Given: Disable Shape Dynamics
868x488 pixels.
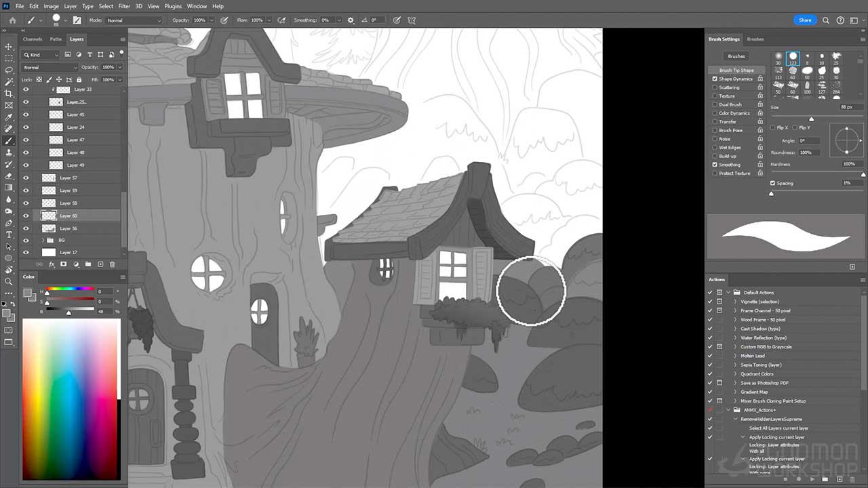Looking at the screenshot, I should (714, 79).
